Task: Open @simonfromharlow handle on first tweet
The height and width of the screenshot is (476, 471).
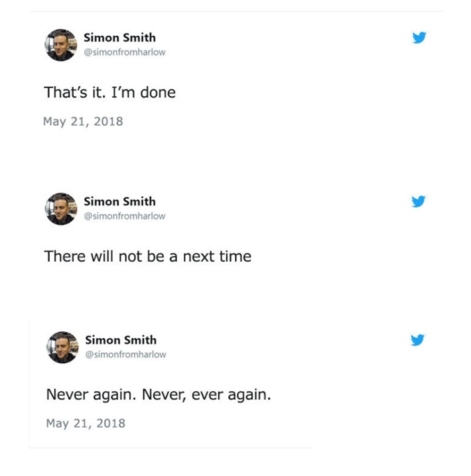Action: pyautogui.click(x=124, y=52)
